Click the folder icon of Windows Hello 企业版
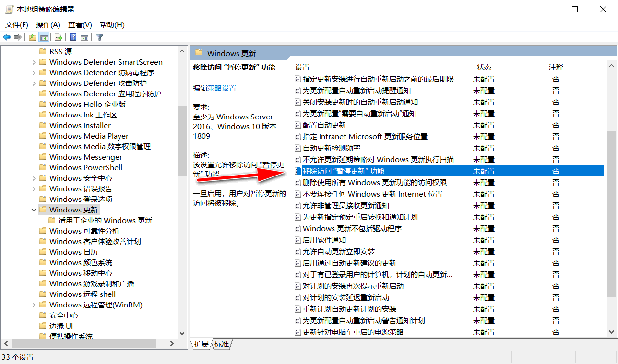The width and height of the screenshot is (618, 364). tap(43, 104)
